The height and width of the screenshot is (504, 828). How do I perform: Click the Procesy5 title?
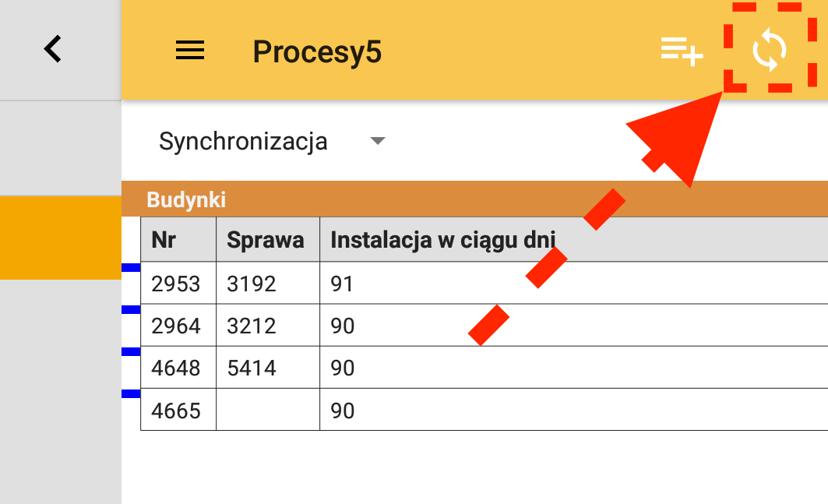317,52
